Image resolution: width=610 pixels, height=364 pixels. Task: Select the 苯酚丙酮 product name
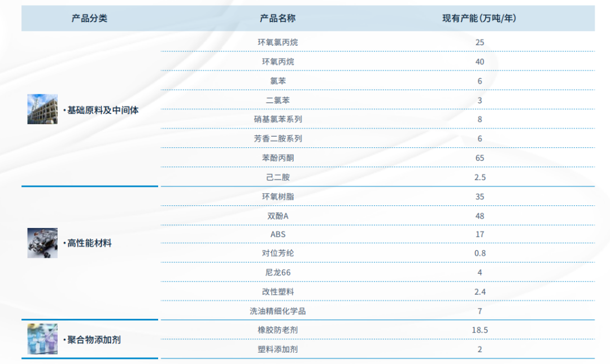point(278,158)
